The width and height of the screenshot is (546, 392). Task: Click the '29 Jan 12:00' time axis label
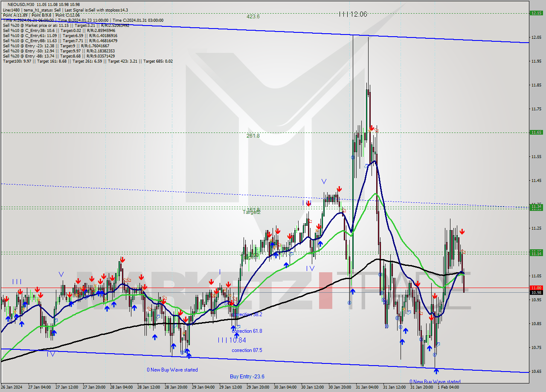(231, 387)
